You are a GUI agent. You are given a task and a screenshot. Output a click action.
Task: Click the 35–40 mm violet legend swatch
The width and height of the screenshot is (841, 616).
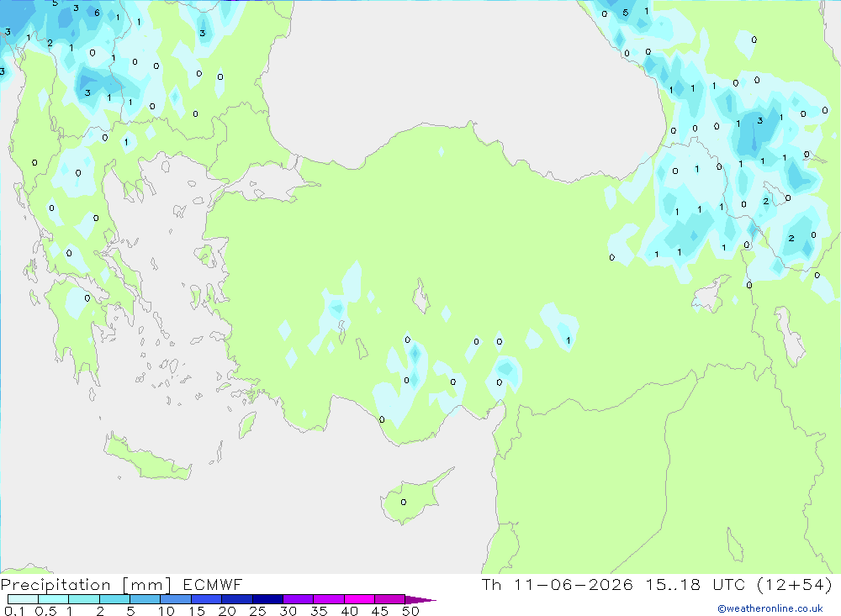pos(329,599)
